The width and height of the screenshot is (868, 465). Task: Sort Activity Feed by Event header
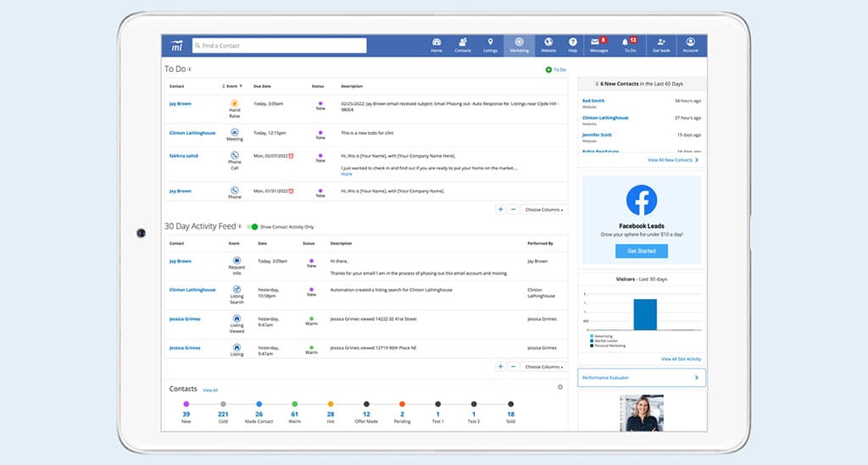coord(234,243)
